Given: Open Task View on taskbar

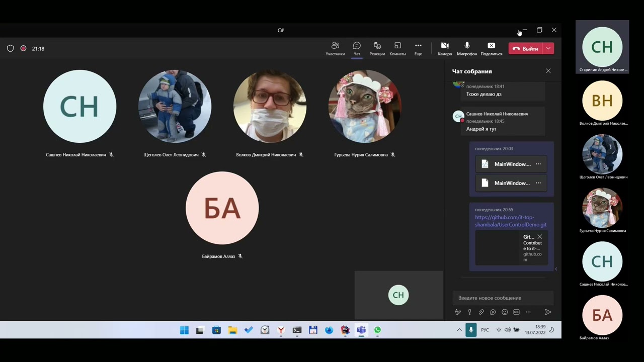Looking at the screenshot, I should click(x=200, y=330).
